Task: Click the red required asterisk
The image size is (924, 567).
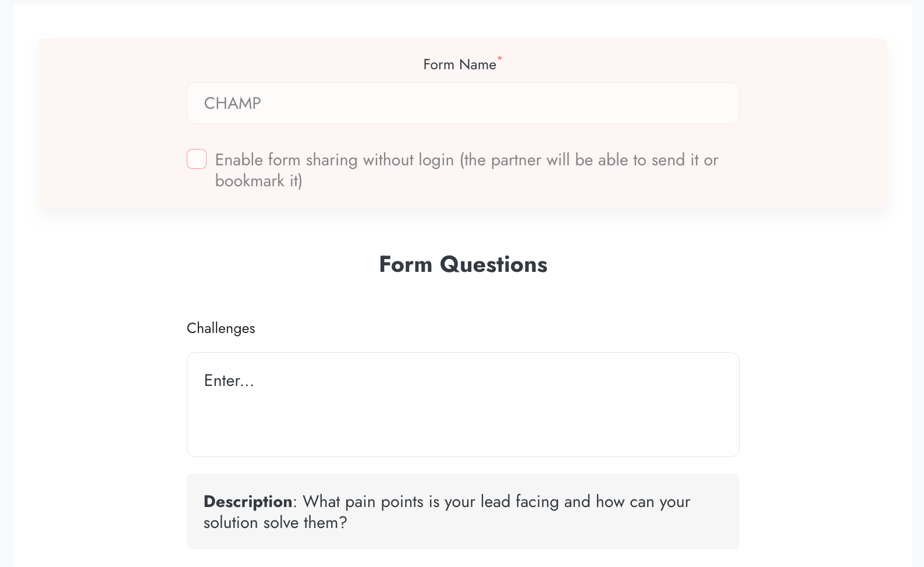Action: [x=500, y=58]
